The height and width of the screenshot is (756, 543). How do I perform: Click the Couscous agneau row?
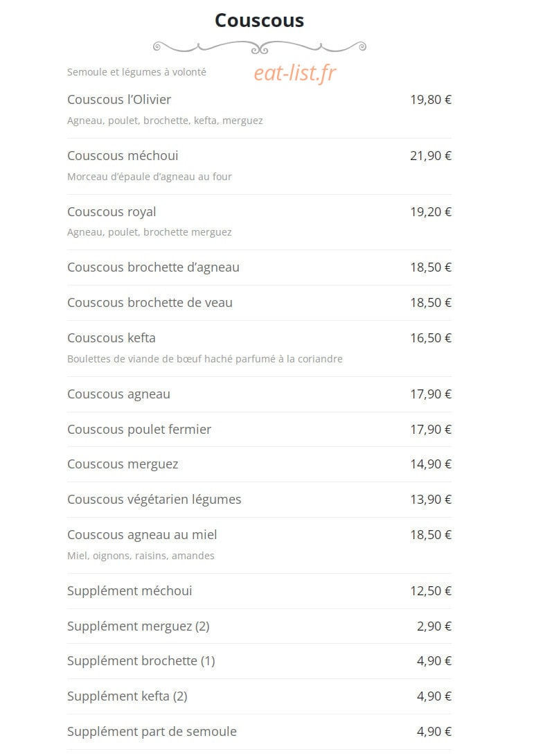pyautogui.click(x=259, y=394)
